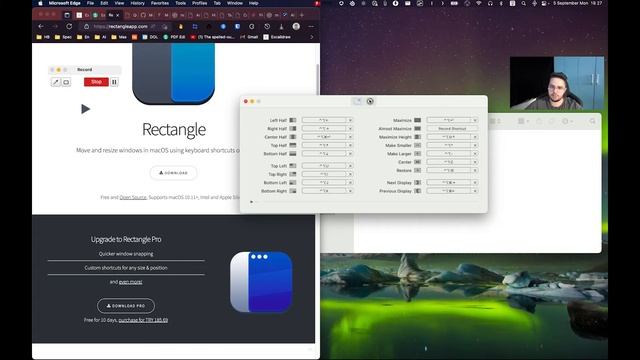
Task: Close the active Edge tab
Action: point(118,15)
